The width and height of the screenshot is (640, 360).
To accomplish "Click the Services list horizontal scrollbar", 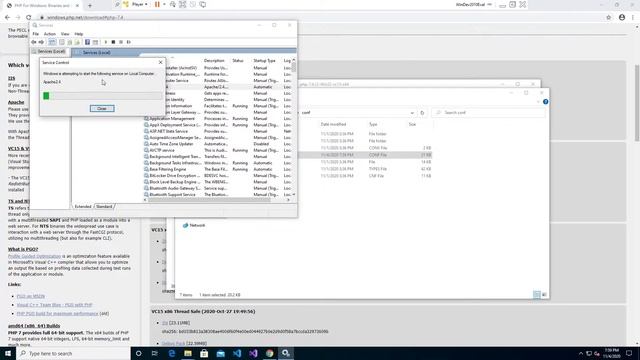I will 216,200.
